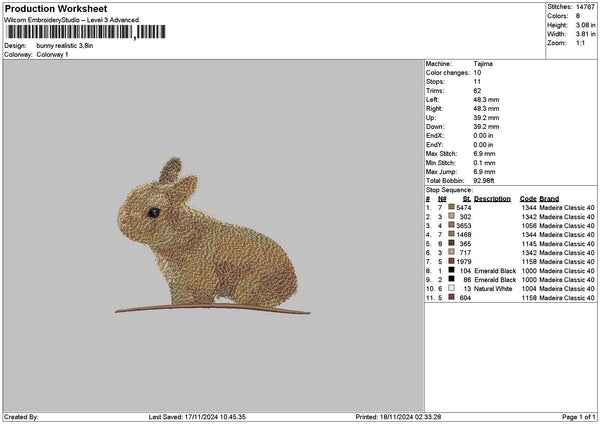
Task: Click the Description column header
Action: 492,198
